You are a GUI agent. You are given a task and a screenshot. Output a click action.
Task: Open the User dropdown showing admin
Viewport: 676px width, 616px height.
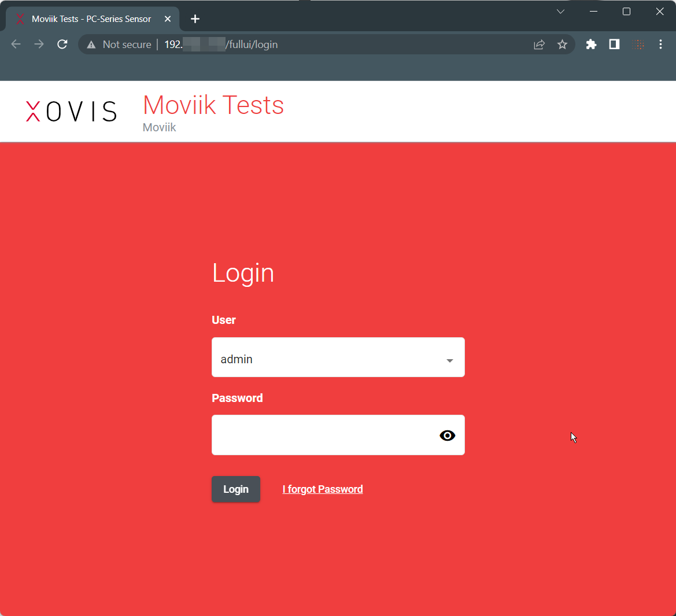338,357
